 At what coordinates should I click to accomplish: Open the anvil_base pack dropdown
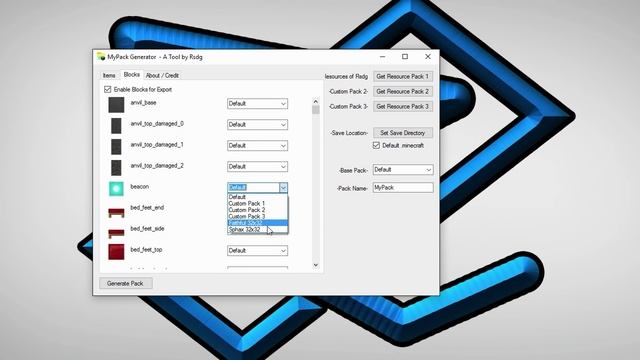pyautogui.click(x=257, y=104)
